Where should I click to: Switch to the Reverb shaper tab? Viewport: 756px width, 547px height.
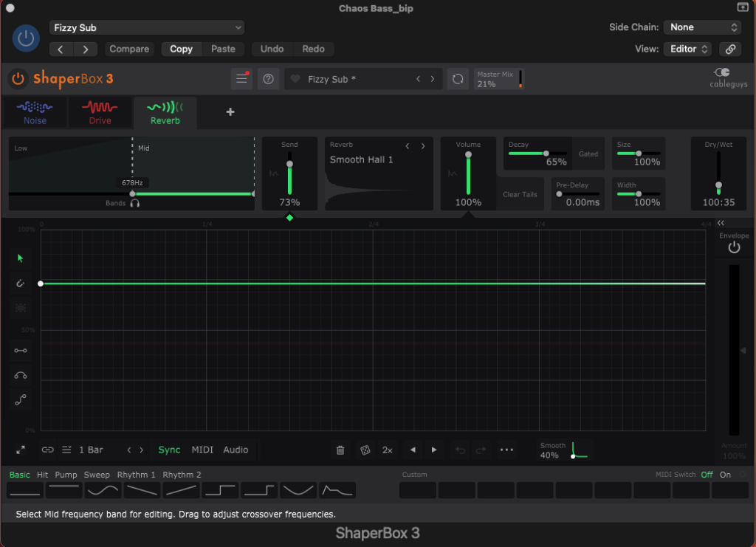click(165, 113)
